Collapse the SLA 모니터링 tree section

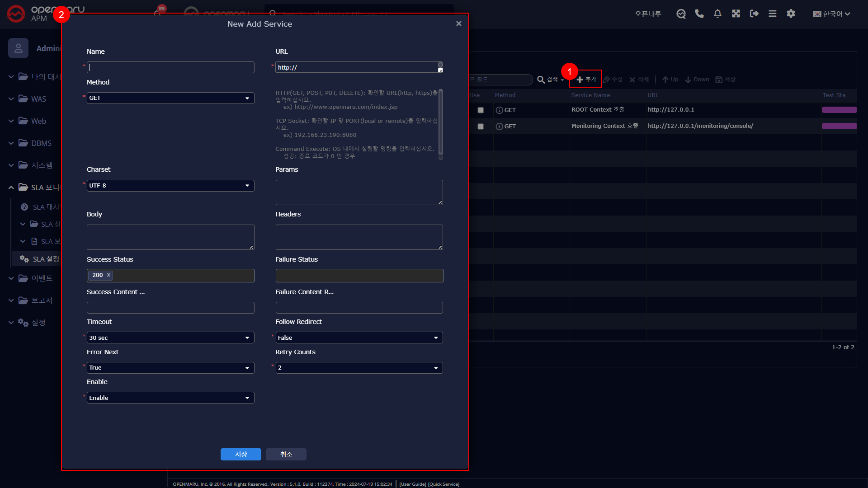coord(10,188)
